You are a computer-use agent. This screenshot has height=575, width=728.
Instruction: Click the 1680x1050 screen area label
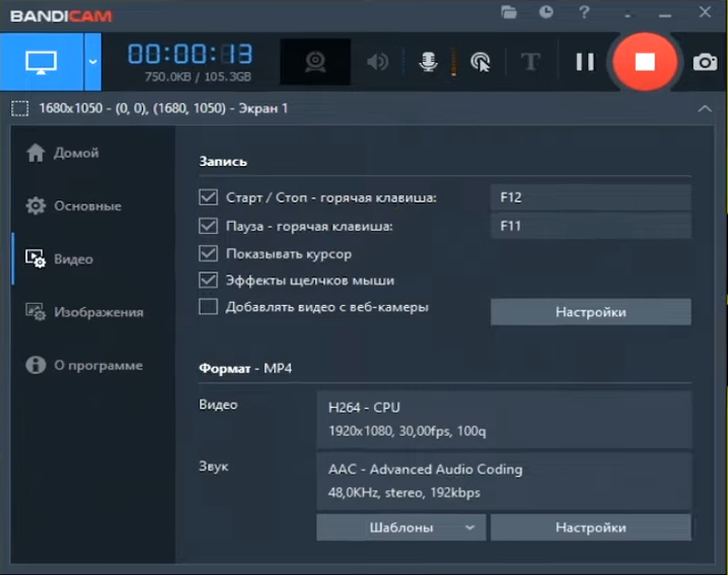click(163, 108)
